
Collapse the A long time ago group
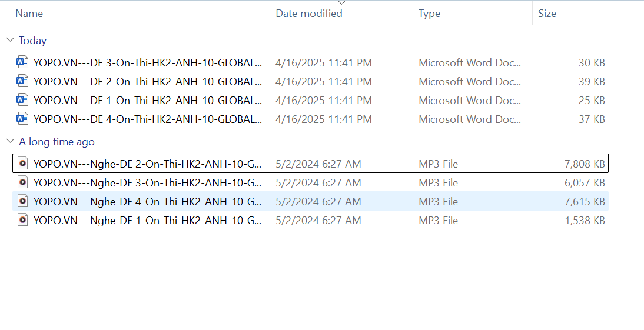point(10,141)
